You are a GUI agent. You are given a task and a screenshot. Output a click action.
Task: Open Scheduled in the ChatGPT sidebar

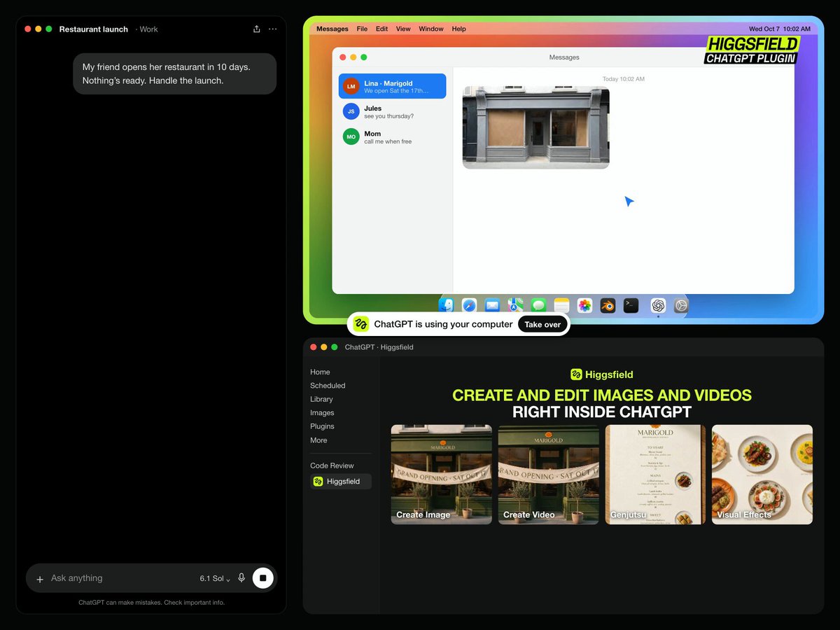[328, 386]
